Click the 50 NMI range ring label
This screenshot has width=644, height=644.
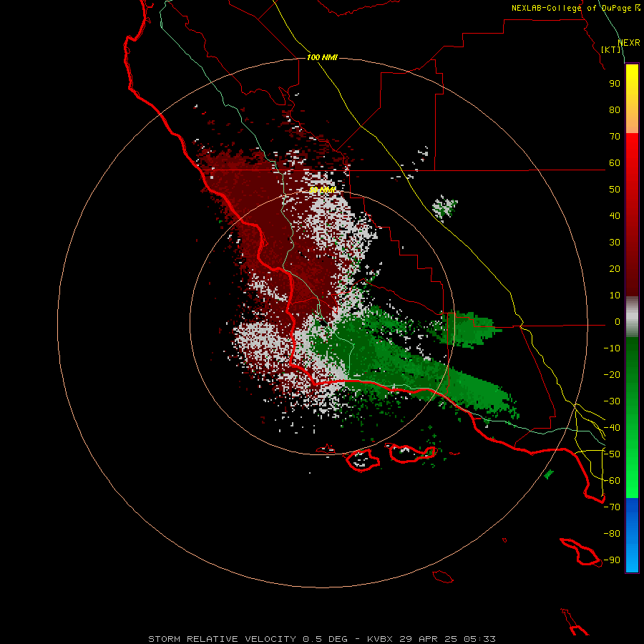point(323,190)
